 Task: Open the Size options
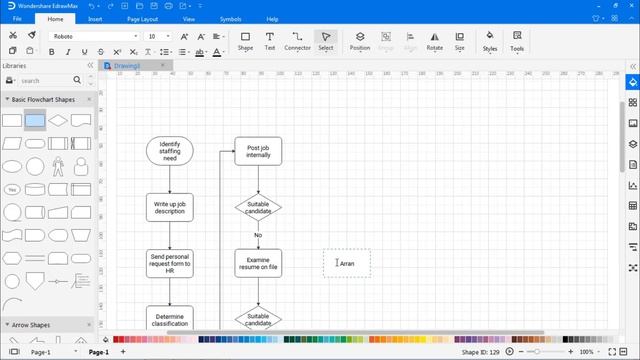point(460,41)
